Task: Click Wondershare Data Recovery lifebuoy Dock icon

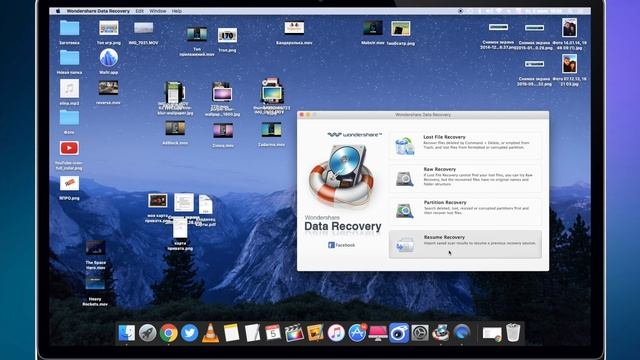Action: pyautogui.click(x=441, y=333)
